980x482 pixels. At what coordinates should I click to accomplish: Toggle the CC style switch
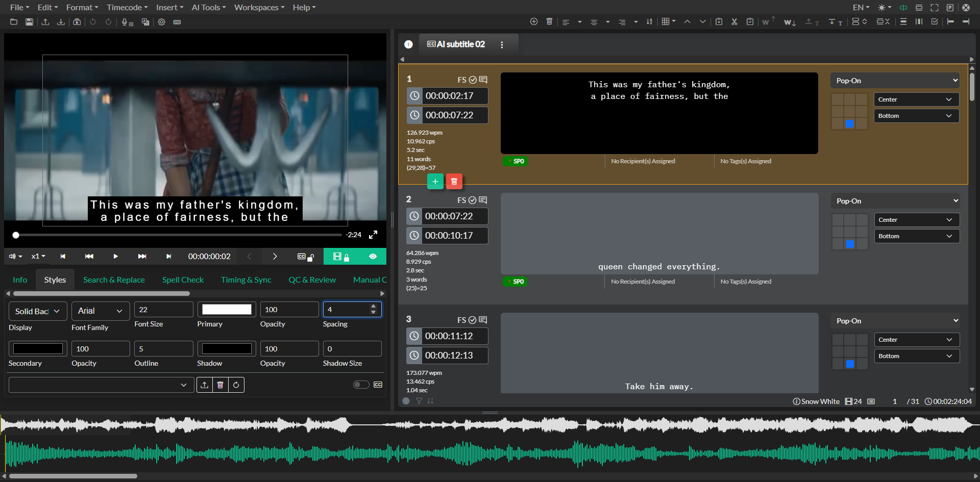(361, 385)
